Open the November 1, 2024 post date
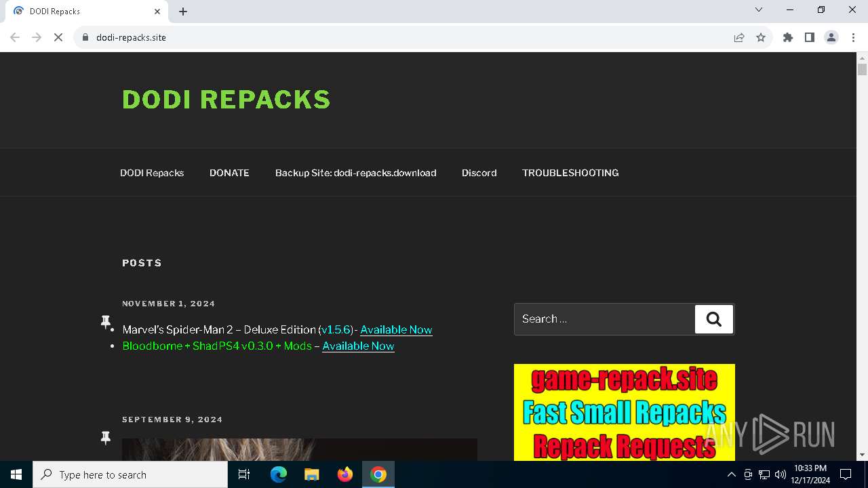The height and width of the screenshot is (488, 868). pos(169,304)
